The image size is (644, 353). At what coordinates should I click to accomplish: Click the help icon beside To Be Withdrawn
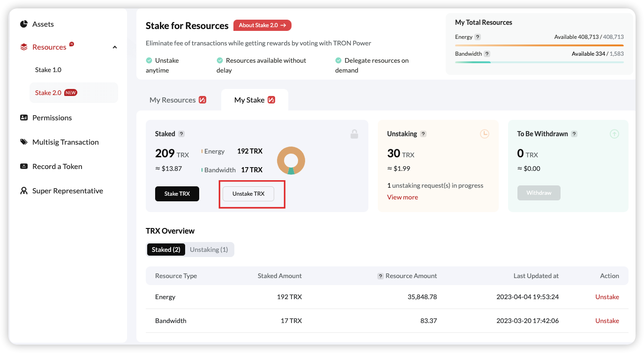point(574,134)
